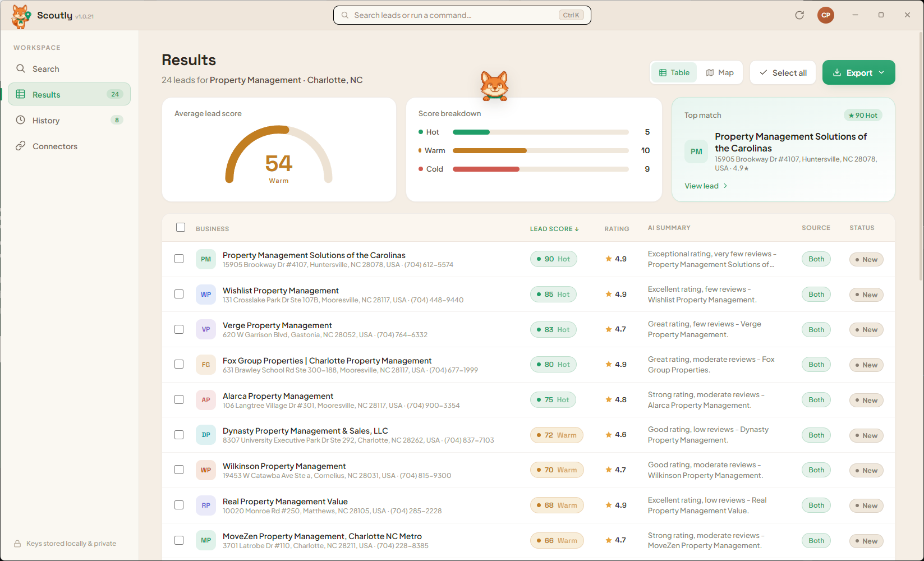Click DP avatar of Dynasty Property Management
This screenshot has height=561, width=924.
[x=206, y=435]
